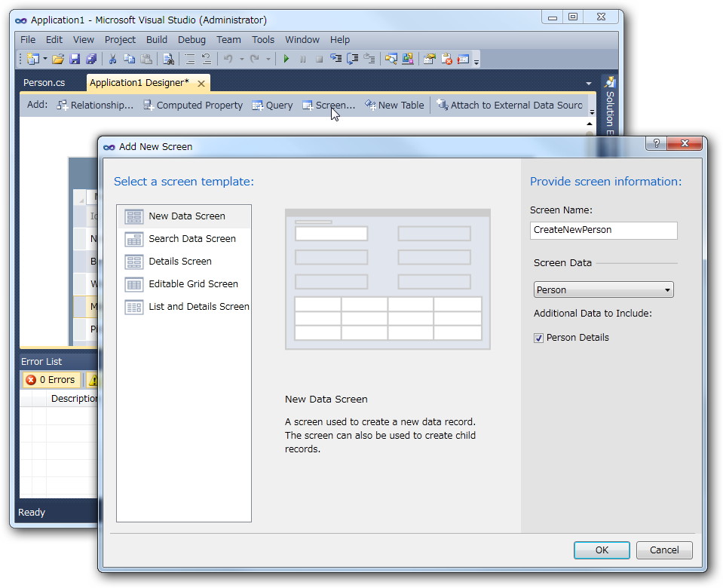Open the Redo history dropdown arrow
The height and width of the screenshot is (588, 723).
[x=268, y=59]
